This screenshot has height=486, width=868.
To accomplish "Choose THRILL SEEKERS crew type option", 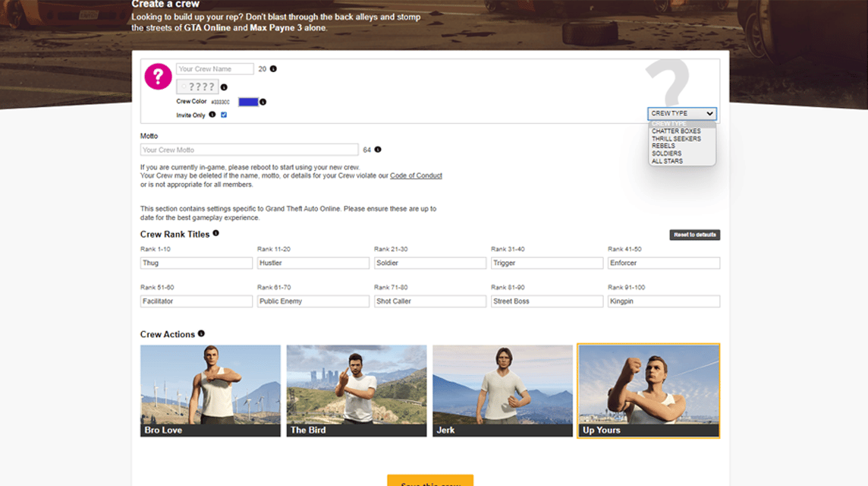I will point(676,138).
